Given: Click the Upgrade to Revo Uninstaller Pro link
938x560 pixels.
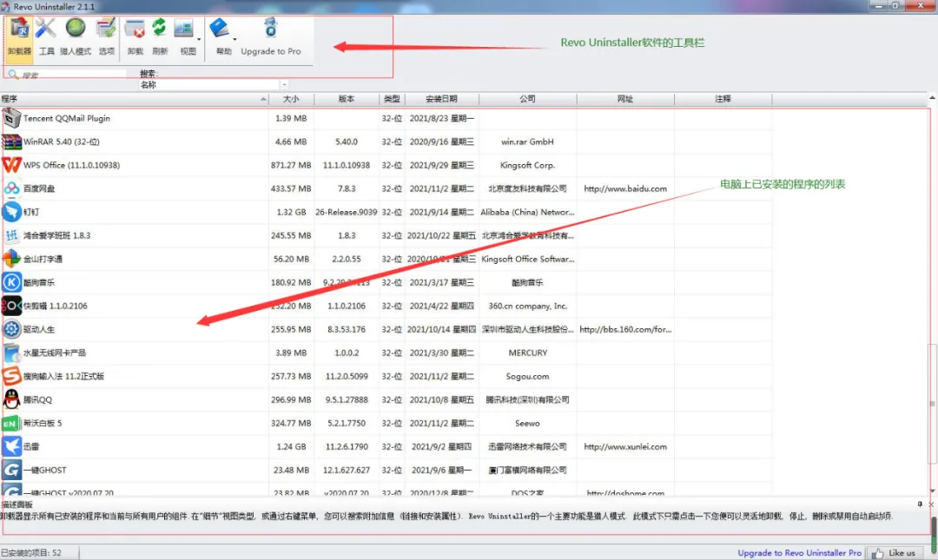Looking at the screenshot, I should coord(799,553).
